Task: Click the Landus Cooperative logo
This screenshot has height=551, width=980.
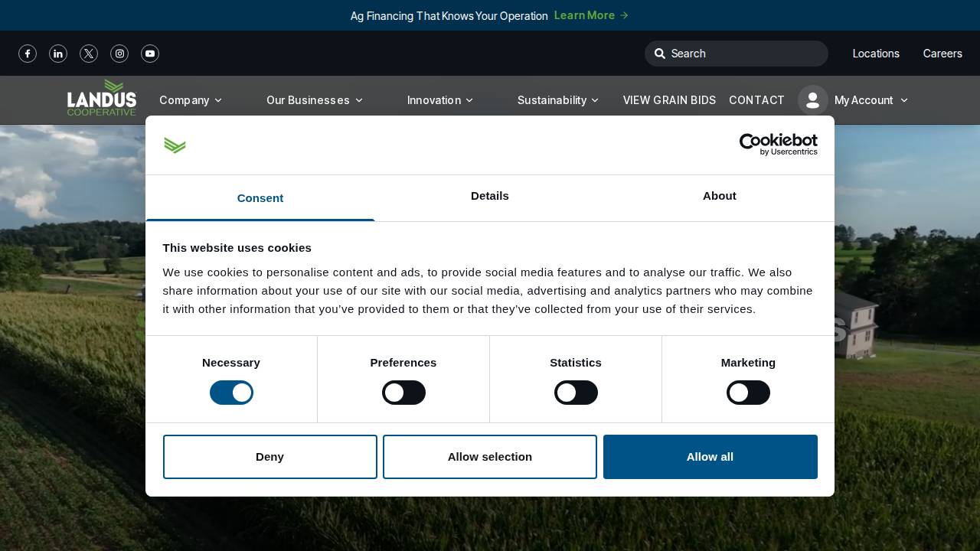Action: 102,97
